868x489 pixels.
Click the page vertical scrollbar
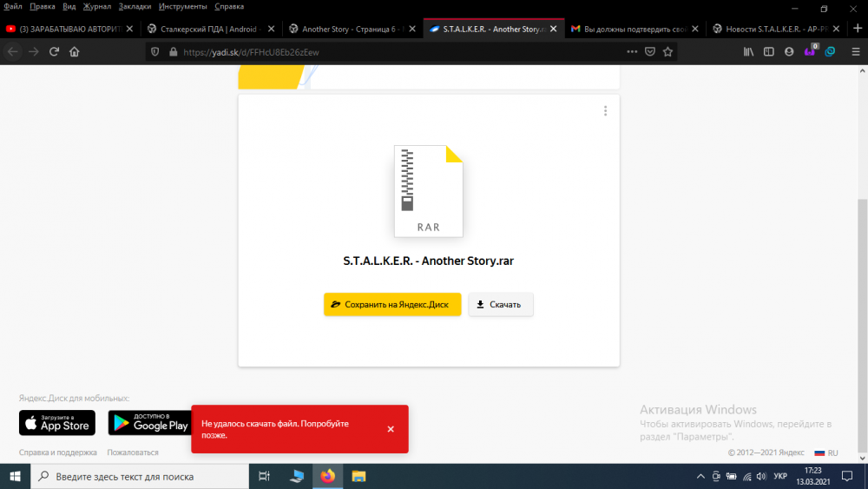click(x=863, y=326)
